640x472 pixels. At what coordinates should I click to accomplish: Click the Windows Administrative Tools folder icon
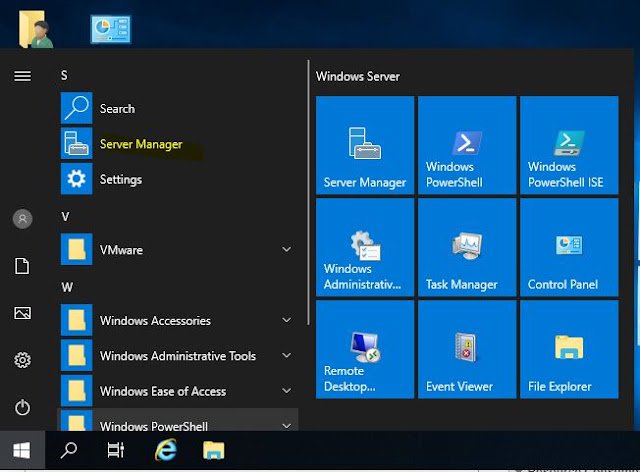tap(76, 355)
